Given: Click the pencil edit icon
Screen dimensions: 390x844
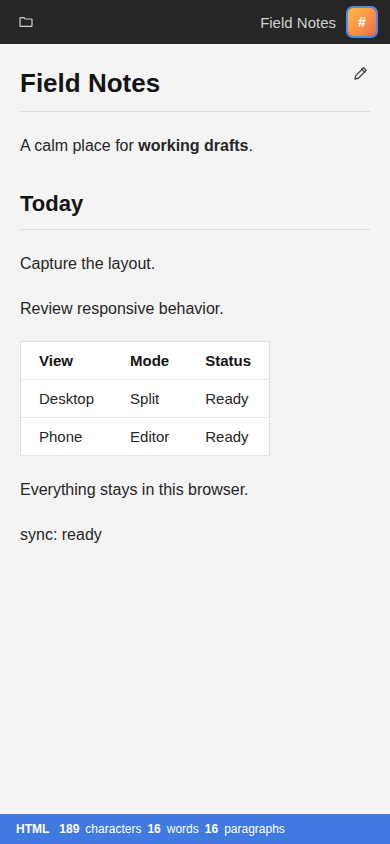Looking at the screenshot, I should pos(360,74).
